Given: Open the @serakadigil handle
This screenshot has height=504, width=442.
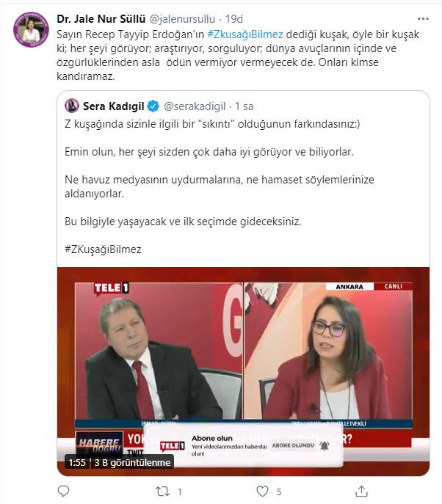Looking at the screenshot, I should click(195, 106).
